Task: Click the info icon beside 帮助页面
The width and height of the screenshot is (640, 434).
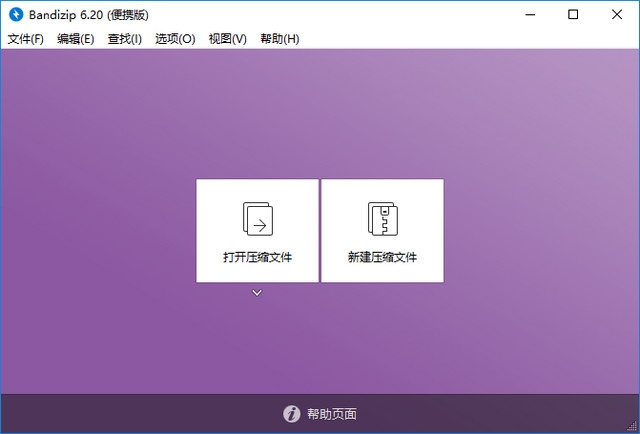Action: coord(291,414)
